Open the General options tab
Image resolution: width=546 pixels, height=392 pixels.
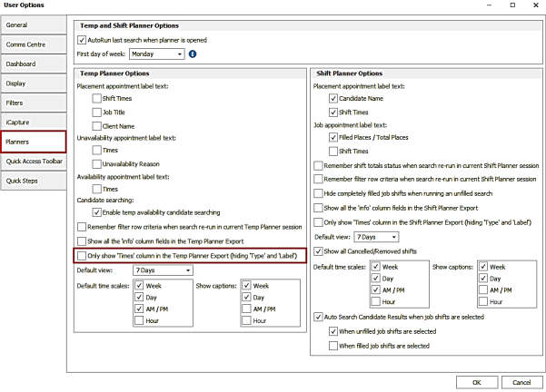coord(34,25)
